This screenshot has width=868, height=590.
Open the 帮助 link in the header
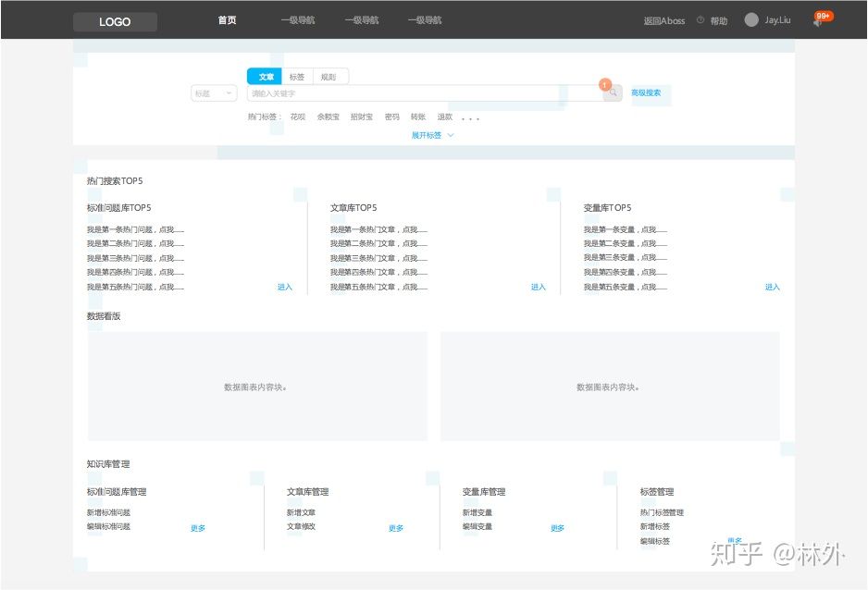pyautogui.click(x=718, y=21)
